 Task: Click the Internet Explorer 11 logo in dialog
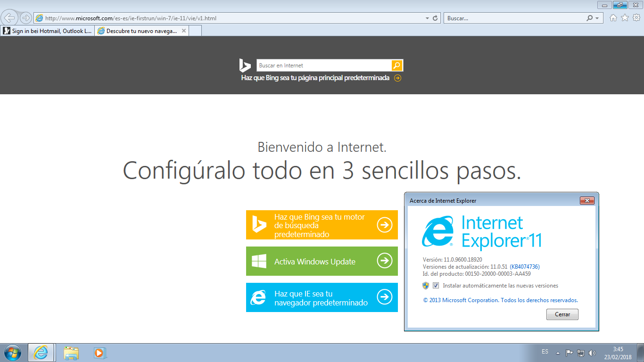coord(481,232)
